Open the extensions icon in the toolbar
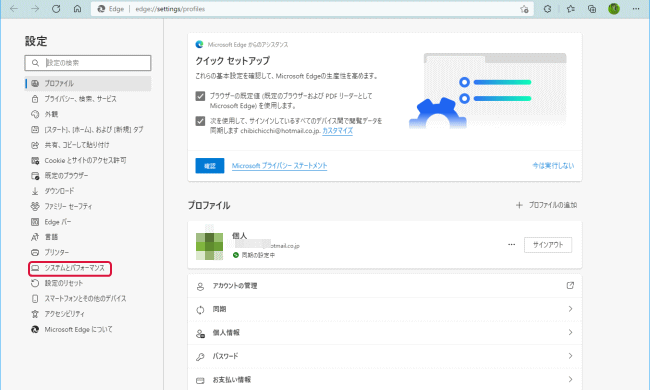 point(548,9)
